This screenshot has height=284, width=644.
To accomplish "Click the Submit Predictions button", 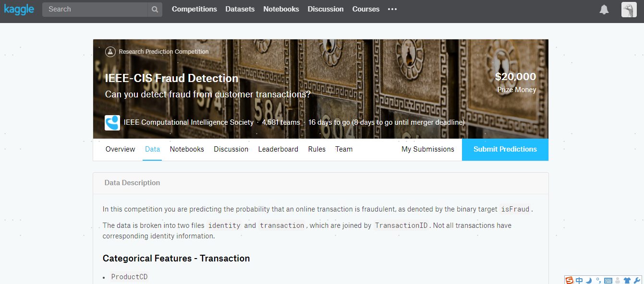I will 505,149.
